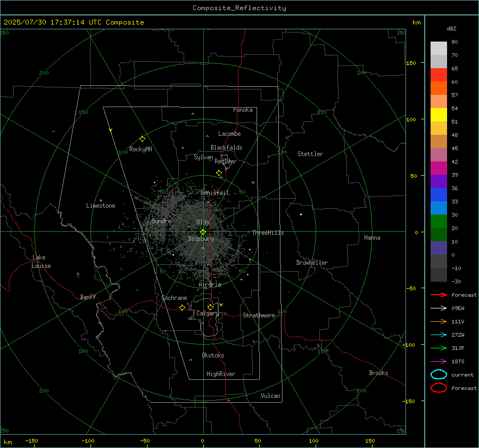Click the Stettler city label
The width and height of the screenshot is (479, 448).
[x=310, y=154]
